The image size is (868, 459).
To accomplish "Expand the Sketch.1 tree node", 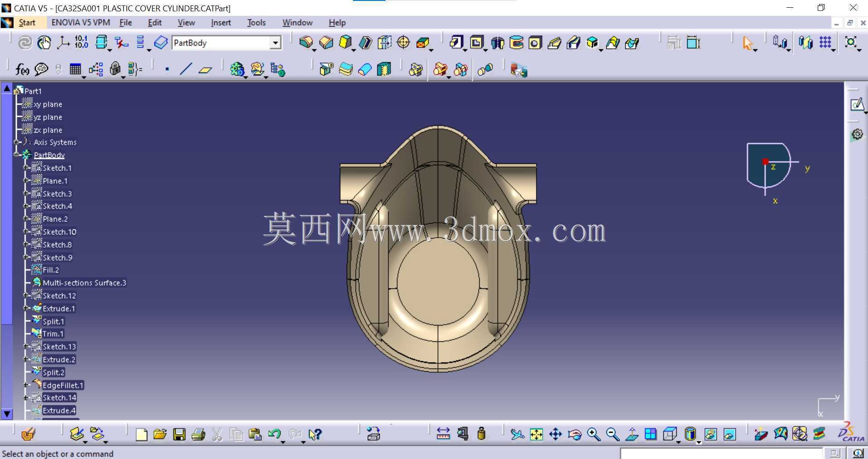I will [26, 168].
